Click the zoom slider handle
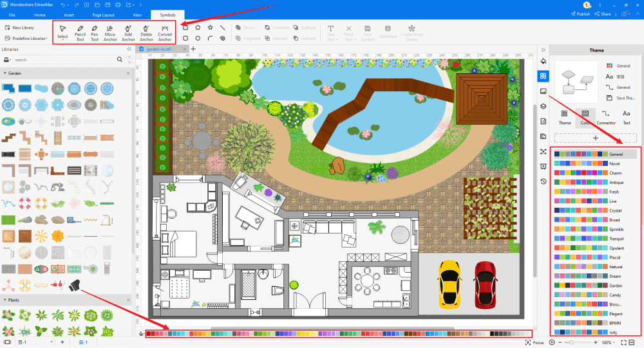The height and width of the screenshot is (348, 644). [571, 342]
